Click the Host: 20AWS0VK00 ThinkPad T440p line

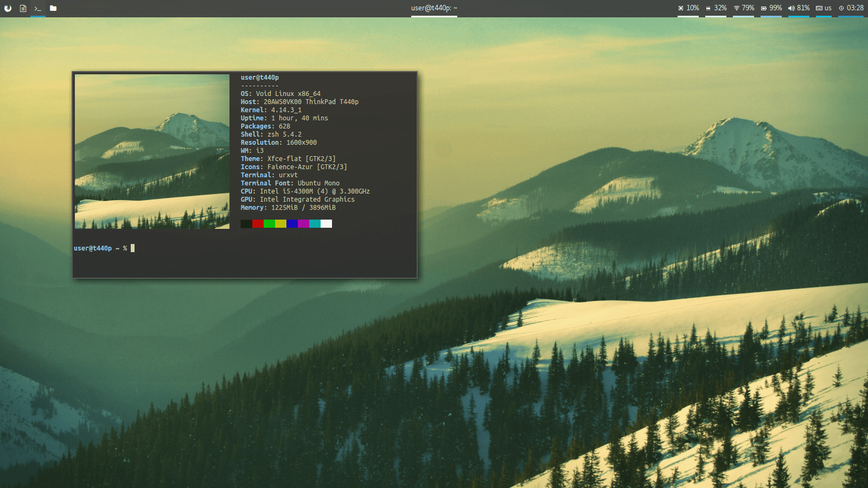[299, 102]
